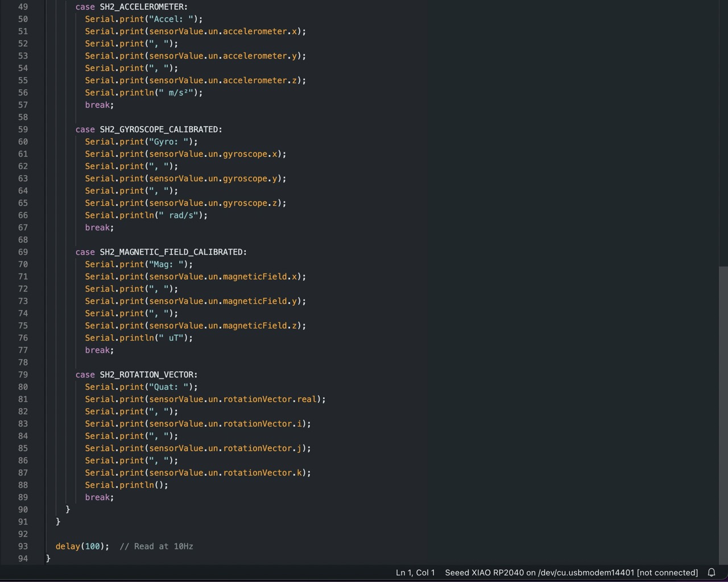Viewport: 728px width, 582px height.
Task: Click sensorValue.un.magneticField.z print line
Action: click(x=196, y=326)
